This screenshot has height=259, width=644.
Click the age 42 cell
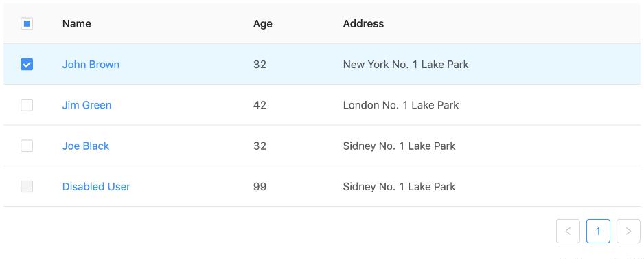(x=260, y=105)
